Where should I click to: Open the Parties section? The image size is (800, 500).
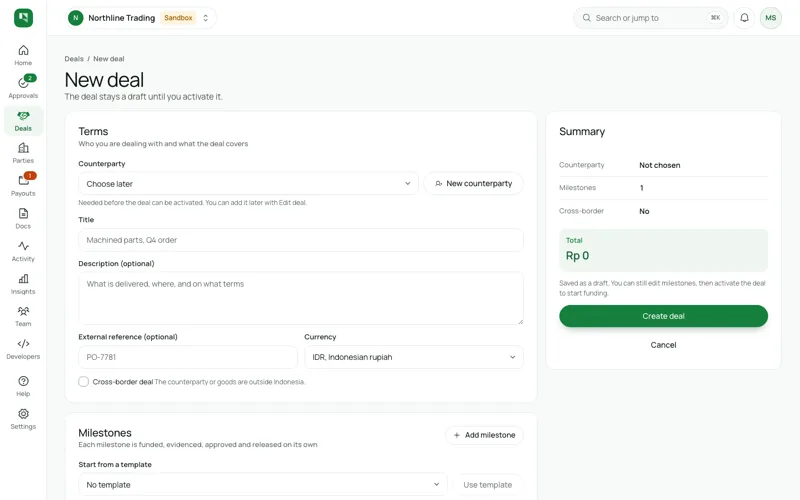coord(23,153)
